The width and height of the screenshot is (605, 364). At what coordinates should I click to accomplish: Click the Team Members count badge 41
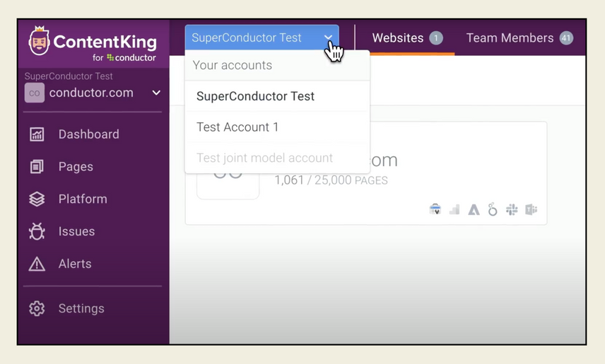click(566, 38)
